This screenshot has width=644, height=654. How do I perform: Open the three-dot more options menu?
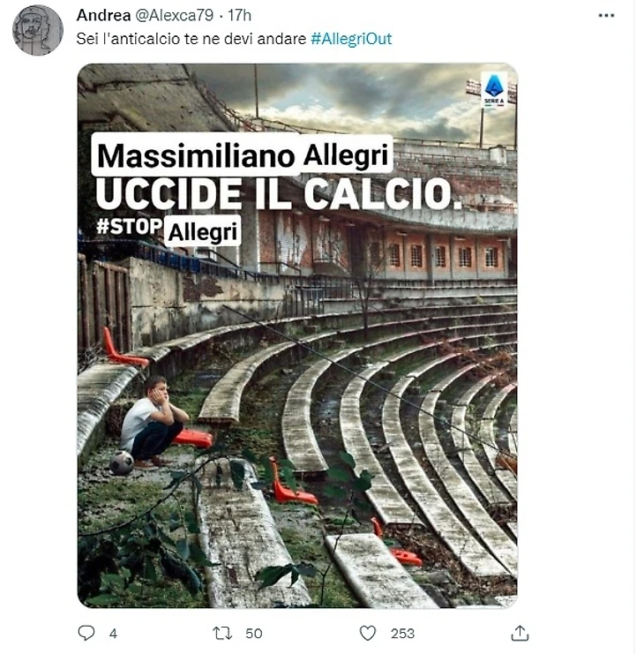(606, 15)
